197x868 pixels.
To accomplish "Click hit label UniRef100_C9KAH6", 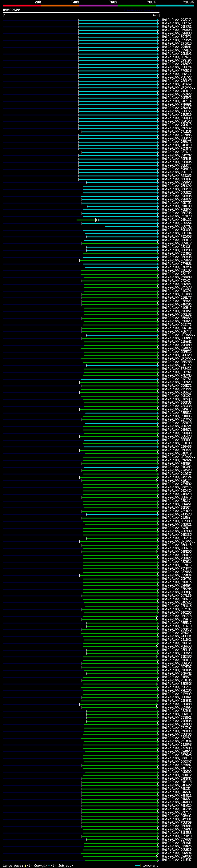I will [177, 416].
